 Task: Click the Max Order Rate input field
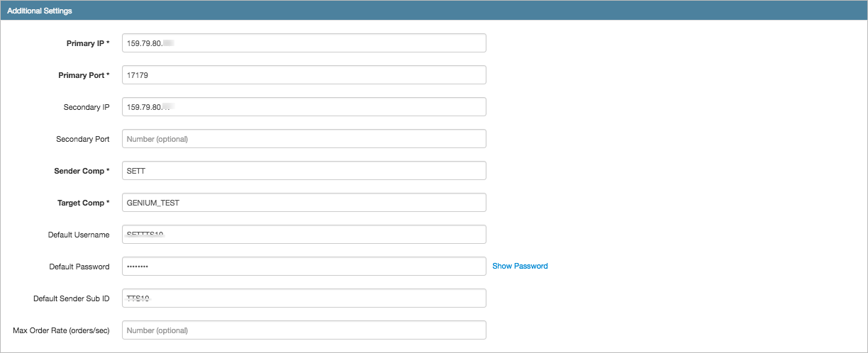304,330
